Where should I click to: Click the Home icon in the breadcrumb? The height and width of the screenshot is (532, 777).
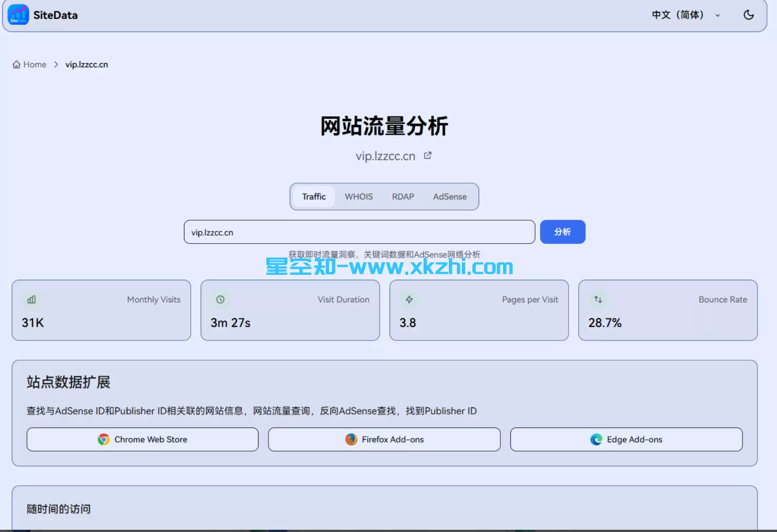[15, 64]
